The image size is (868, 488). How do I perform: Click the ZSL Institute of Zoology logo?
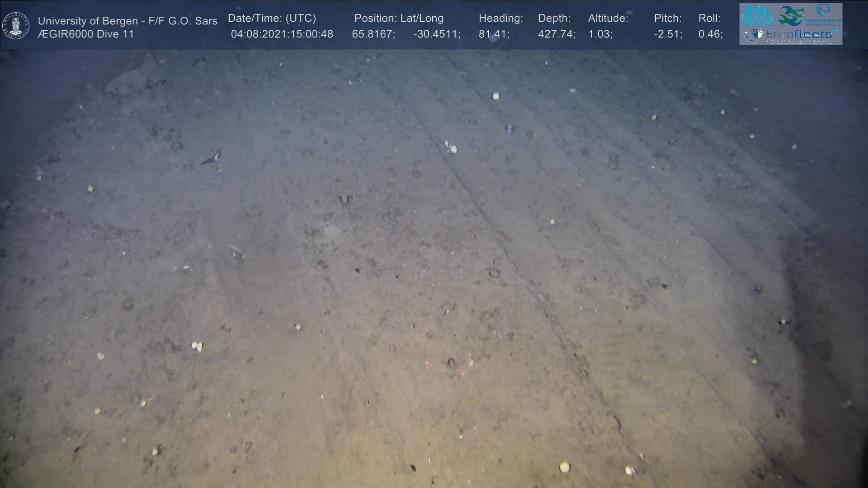pos(757,15)
